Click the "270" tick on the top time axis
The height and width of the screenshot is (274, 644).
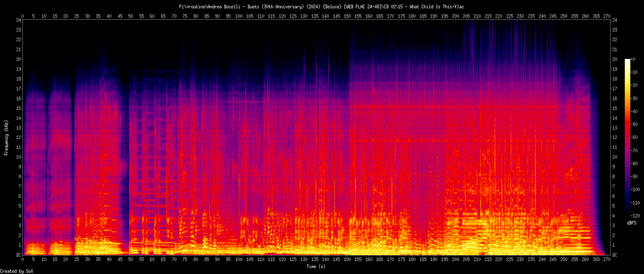[x=608, y=16]
